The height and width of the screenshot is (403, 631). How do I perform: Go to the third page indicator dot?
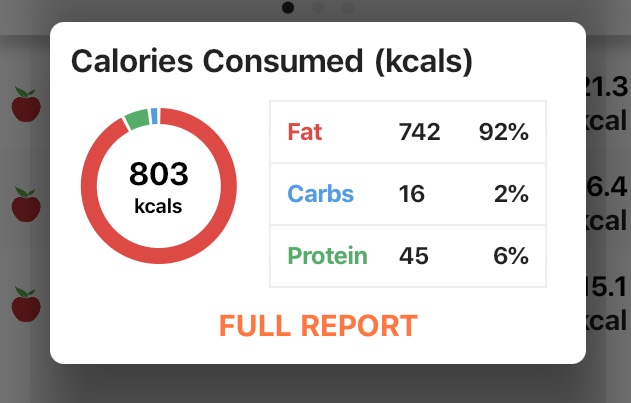347,8
